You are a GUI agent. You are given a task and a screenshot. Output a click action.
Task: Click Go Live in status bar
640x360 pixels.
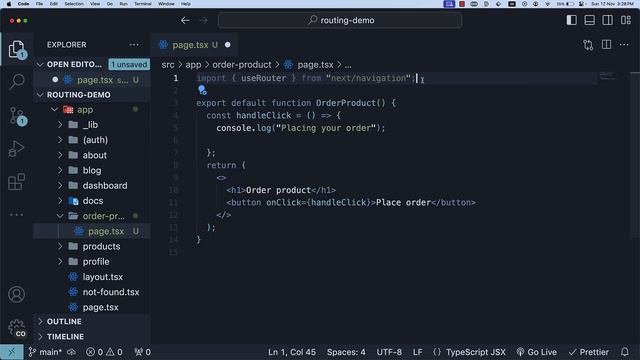coord(536,352)
